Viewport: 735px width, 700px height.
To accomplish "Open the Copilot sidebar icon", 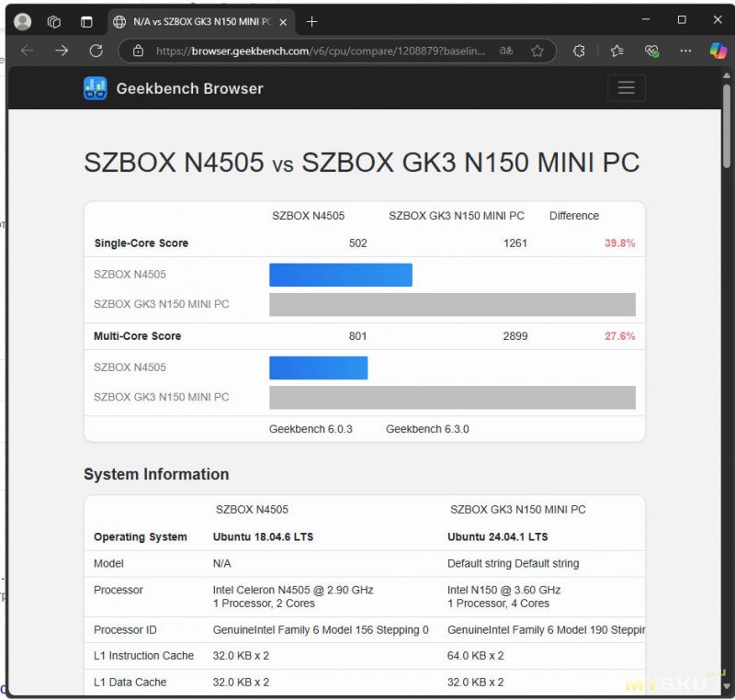I will click(718, 51).
